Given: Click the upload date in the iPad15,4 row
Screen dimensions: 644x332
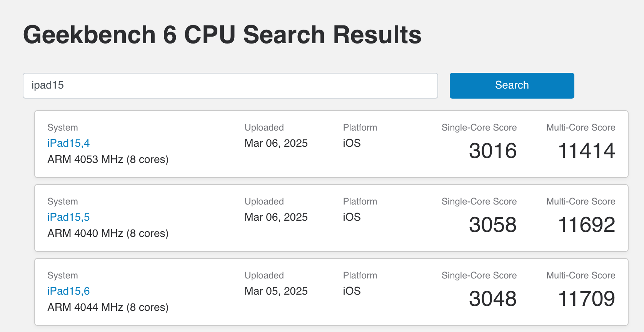Looking at the screenshot, I should (x=276, y=143).
